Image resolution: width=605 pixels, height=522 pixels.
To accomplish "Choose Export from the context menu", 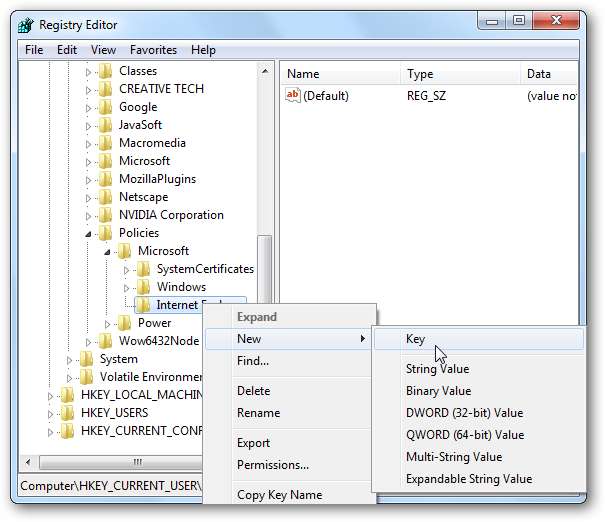I will coord(253,443).
